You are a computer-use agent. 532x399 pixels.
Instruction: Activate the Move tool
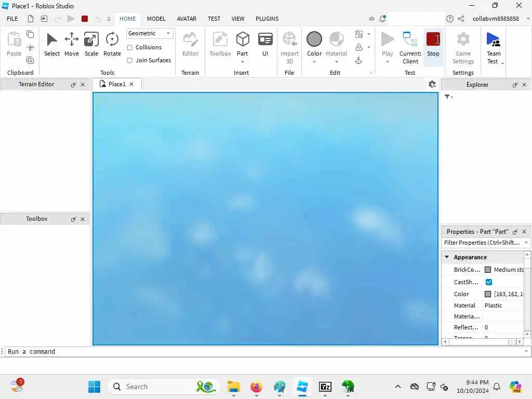(x=72, y=44)
